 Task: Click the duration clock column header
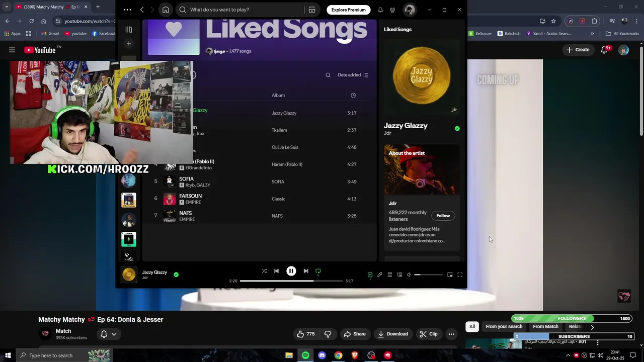[x=353, y=95]
